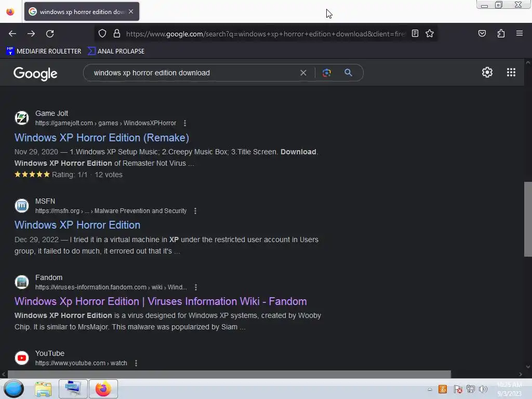532x399 pixels.
Task: Open the Pocket save icon
Action: 482,33
